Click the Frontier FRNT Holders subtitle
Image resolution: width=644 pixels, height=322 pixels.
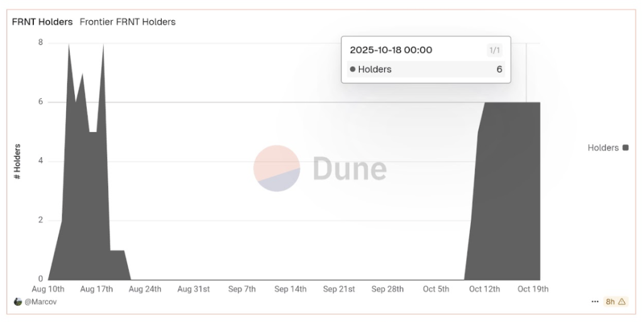128,22
